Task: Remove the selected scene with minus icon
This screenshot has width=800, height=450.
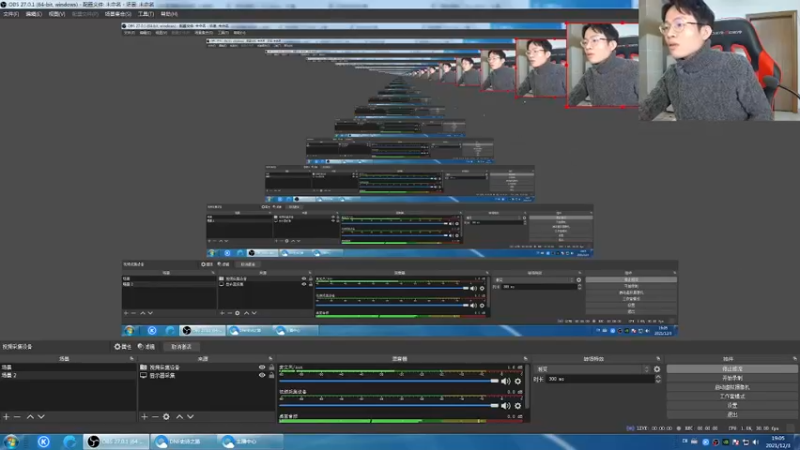Action: pyautogui.click(x=17, y=417)
